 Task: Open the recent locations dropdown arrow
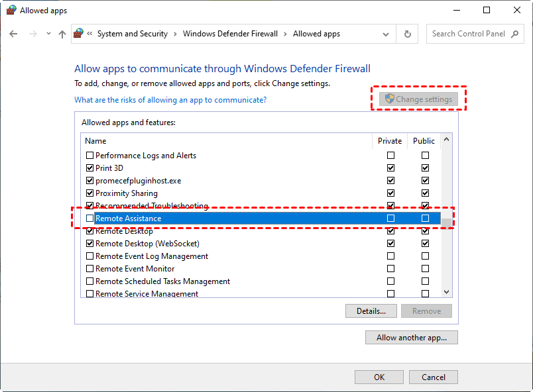click(48, 34)
